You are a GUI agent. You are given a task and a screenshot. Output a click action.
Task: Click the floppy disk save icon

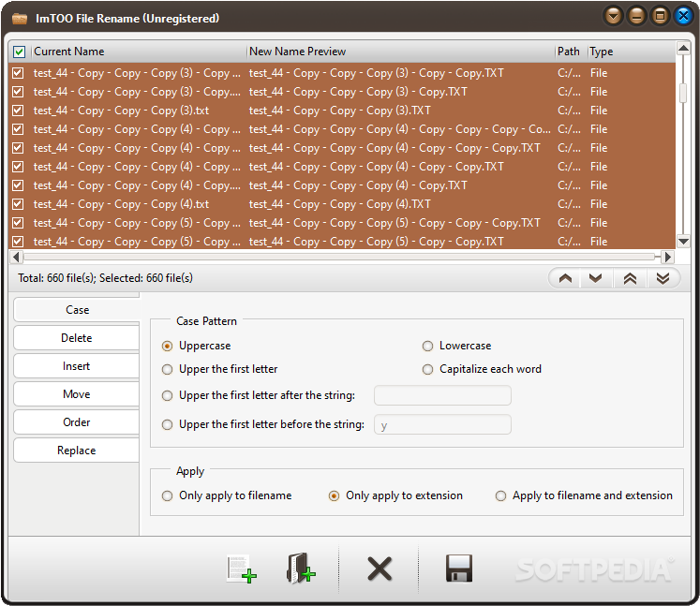pyautogui.click(x=459, y=569)
